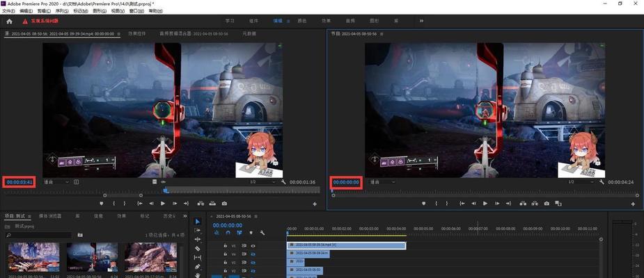Expand project panel tab overflow chevrons
The image size is (644, 278).
(x=185, y=215)
